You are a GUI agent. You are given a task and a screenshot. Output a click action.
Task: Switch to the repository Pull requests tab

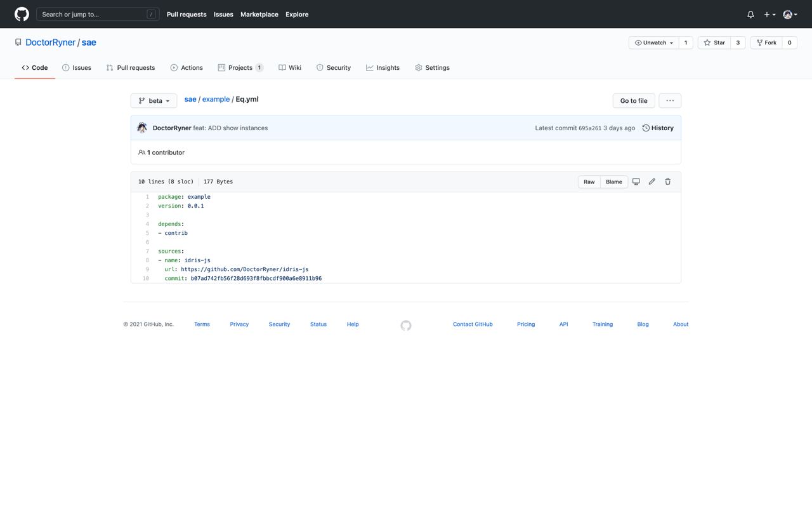[131, 67]
